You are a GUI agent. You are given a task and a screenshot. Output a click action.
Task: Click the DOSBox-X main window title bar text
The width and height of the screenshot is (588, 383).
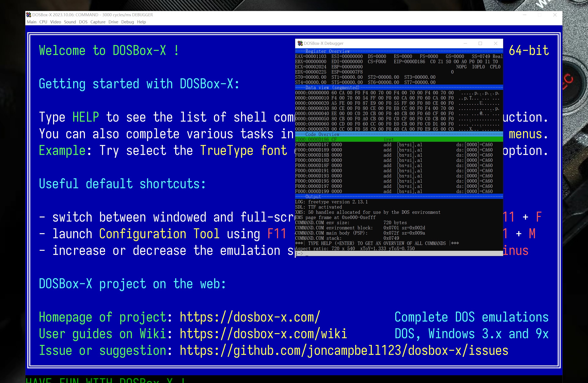(x=92, y=15)
